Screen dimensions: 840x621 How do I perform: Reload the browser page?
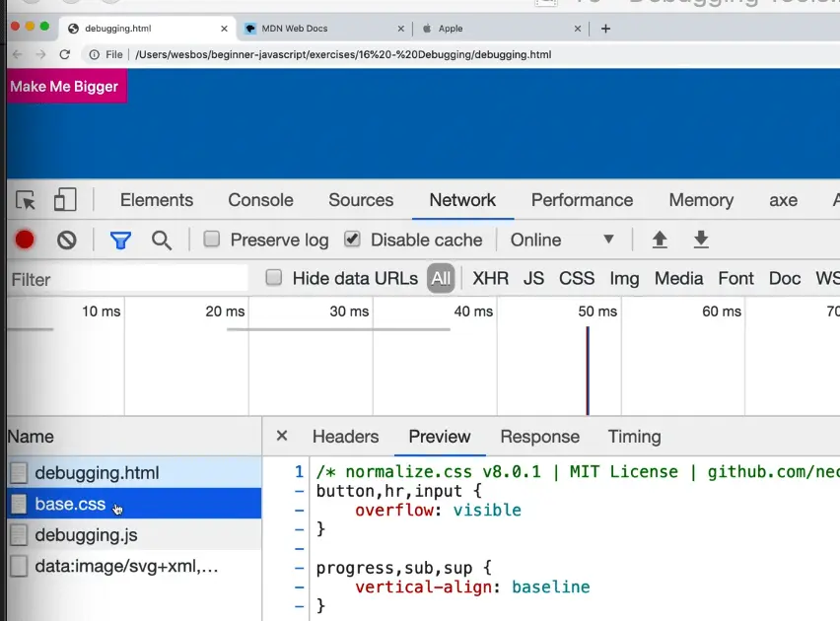pos(65,54)
